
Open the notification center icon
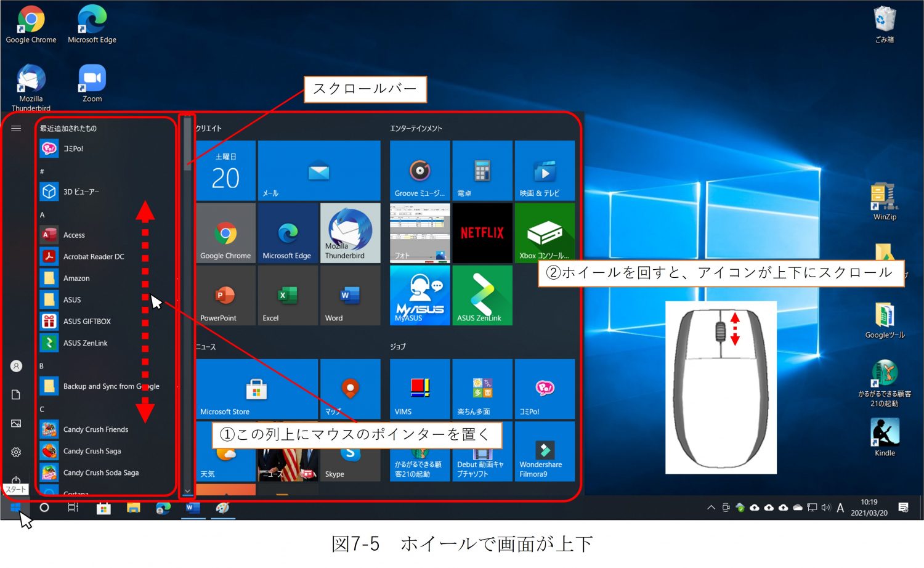click(904, 508)
